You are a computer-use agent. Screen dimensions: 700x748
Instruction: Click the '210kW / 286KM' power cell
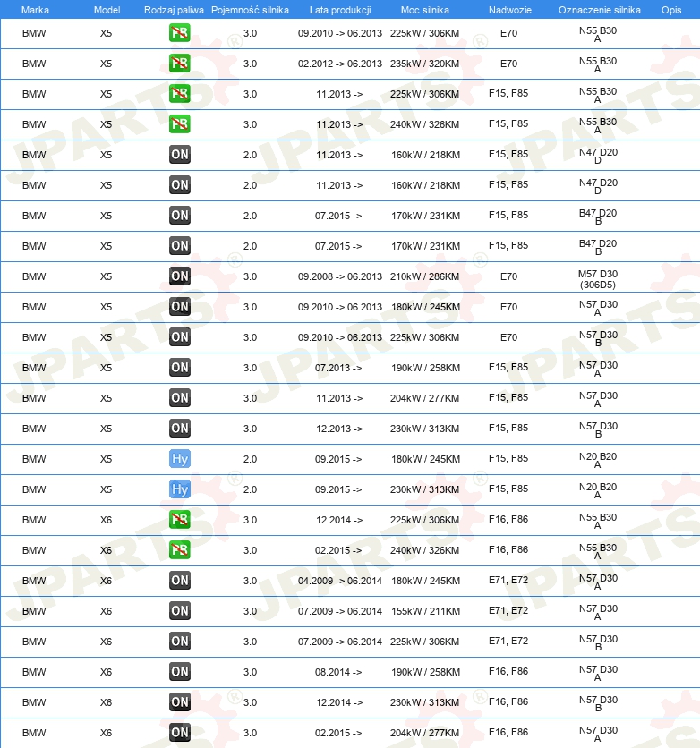(424, 276)
